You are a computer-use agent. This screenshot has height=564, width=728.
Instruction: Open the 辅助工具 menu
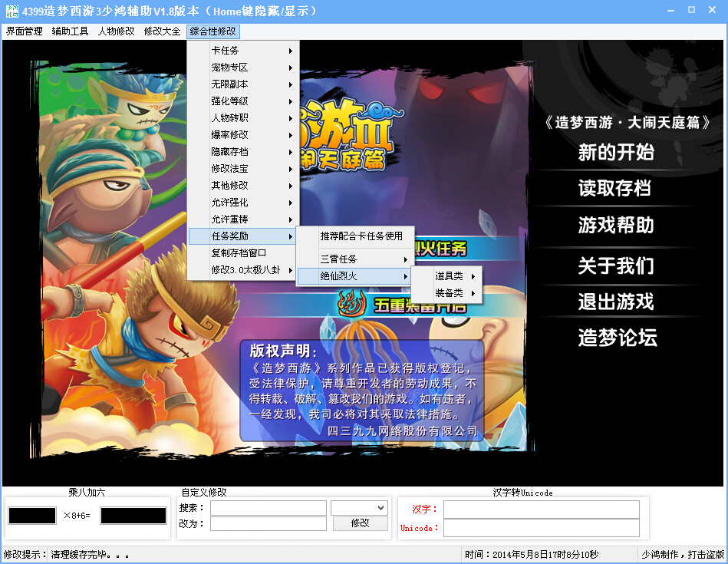[70, 31]
